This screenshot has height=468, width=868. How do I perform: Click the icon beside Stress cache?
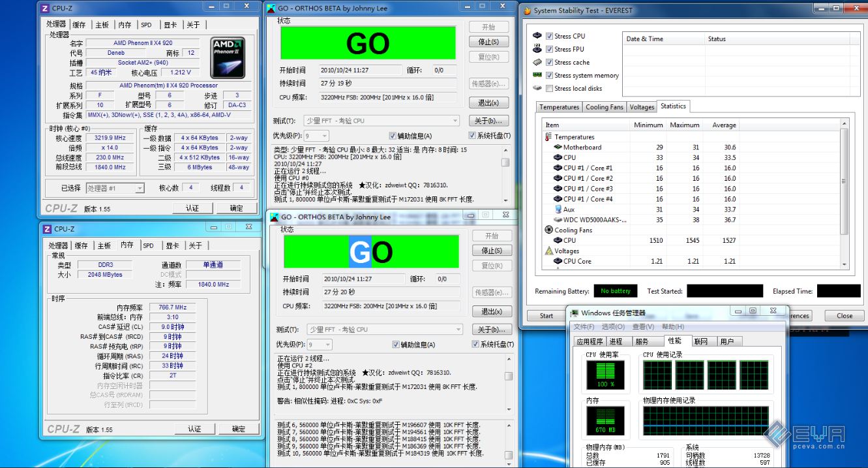[x=537, y=62]
